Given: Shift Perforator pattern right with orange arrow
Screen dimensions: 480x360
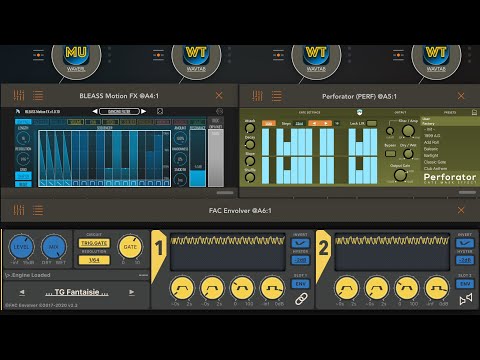Looking at the screenshot, I should (326, 123).
